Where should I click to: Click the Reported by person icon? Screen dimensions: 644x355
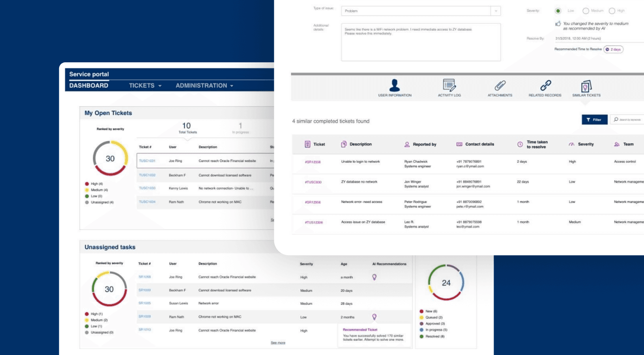point(407,144)
